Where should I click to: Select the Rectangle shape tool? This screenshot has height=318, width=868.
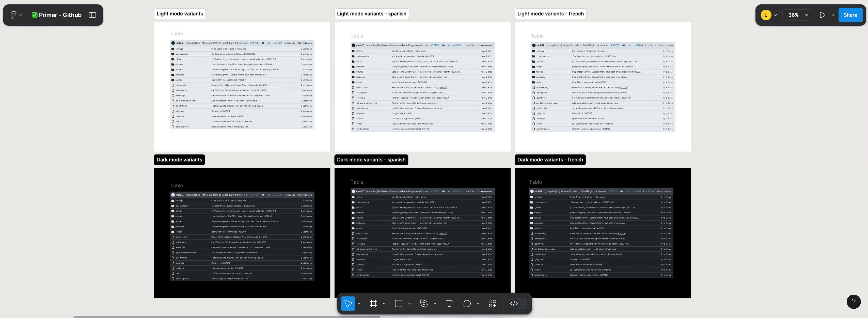pyautogui.click(x=399, y=304)
